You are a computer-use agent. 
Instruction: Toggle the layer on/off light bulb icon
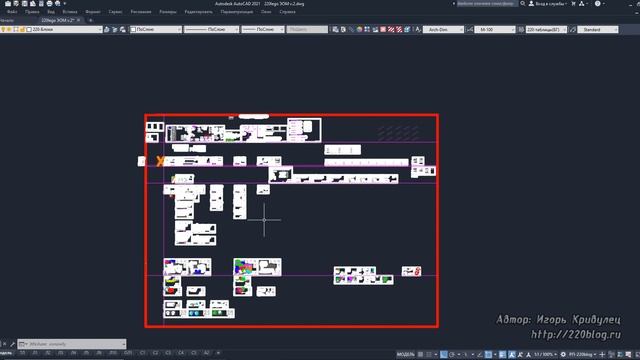(x=3, y=29)
